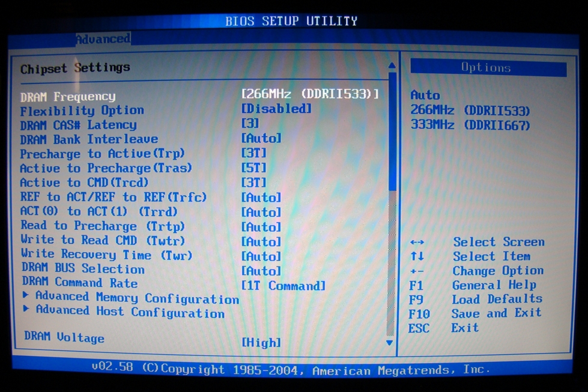This screenshot has height=392, width=588.
Task: Select Auto in the Options panel
Action: click(425, 95)
